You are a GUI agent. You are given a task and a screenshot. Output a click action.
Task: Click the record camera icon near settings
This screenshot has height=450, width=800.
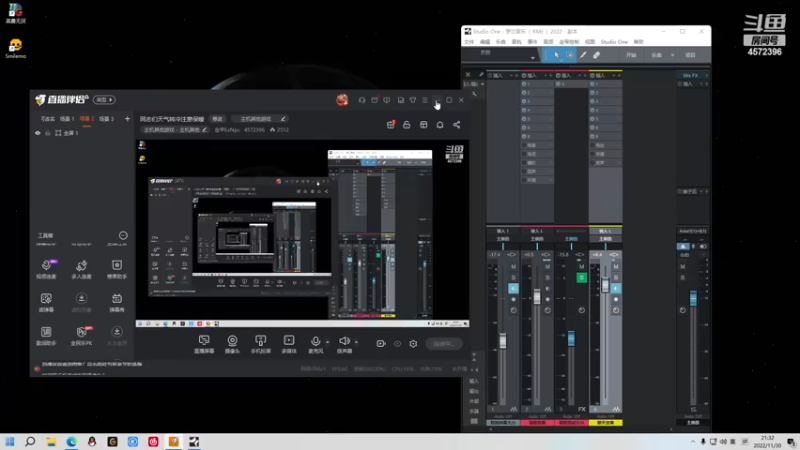point(381,344)
